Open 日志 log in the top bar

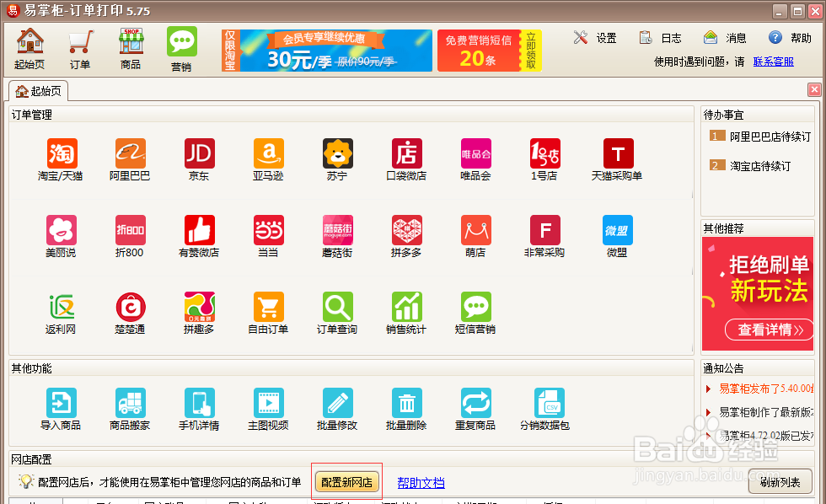(660, 38)
